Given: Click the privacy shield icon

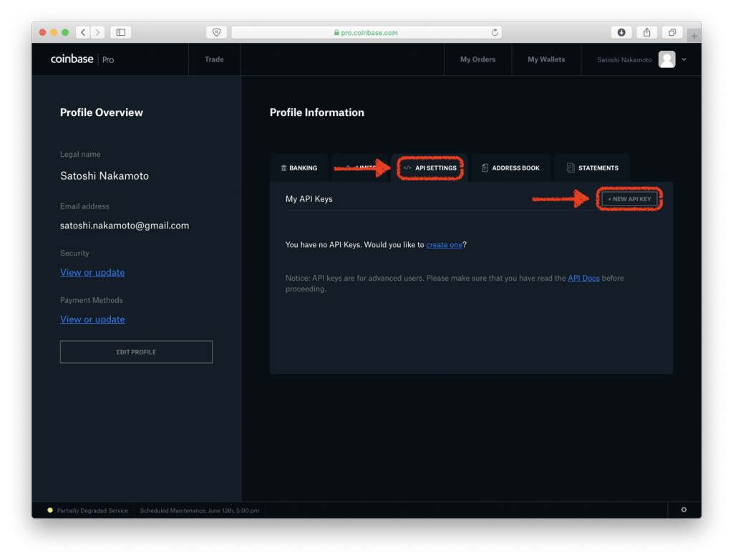Looking at the screenshot, I should [x=216, y=32].
